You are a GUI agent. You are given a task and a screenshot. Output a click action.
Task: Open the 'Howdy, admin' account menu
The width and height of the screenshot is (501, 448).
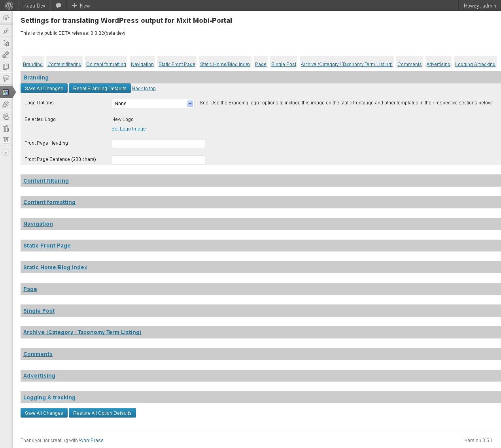[x=480, y=6]
